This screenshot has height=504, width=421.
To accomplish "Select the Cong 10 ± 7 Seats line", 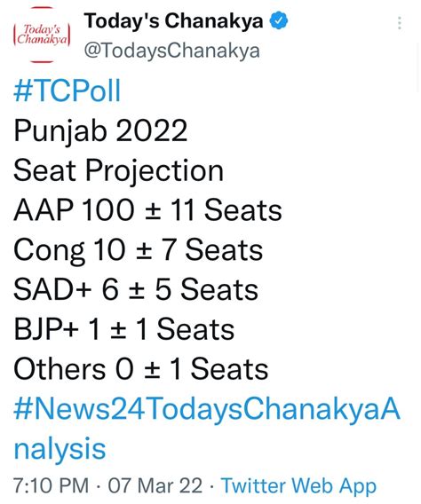I will click(x=139, y=251).
